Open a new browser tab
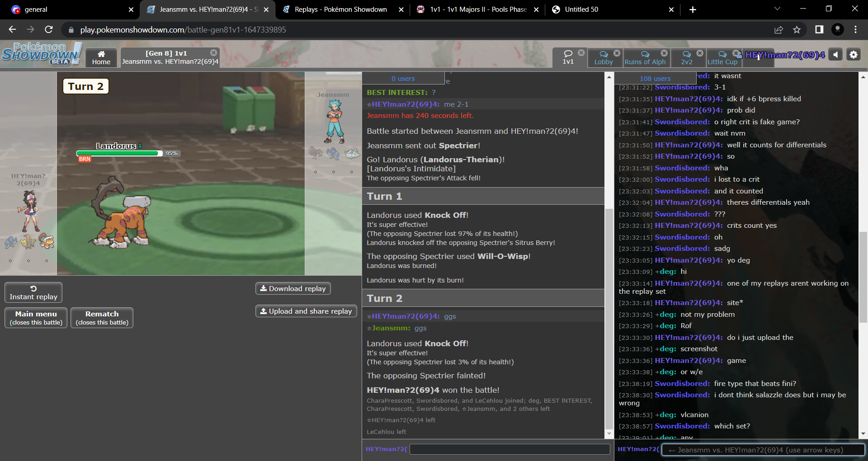Image resolution: width=868 pixels, height=461 pixels. pyautogui.click(x=693, y=9)
